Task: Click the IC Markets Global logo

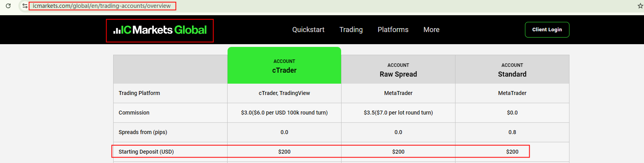Action: tap(160, 30)
